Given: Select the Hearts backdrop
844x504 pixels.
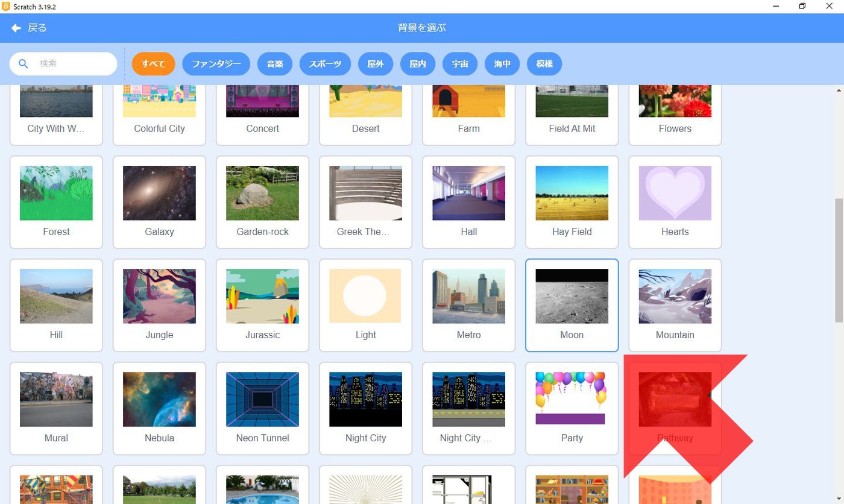Looking at the screenshot, I should (675, 202).
